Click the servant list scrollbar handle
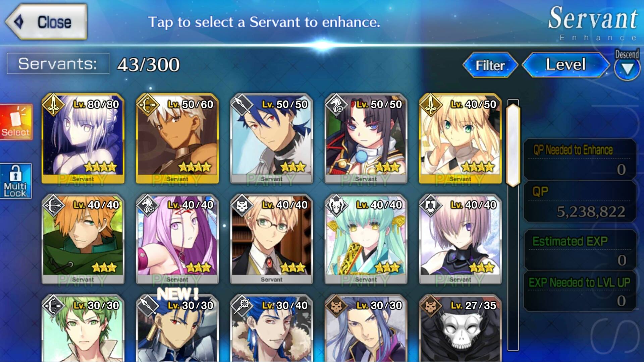 (x=513, y=145)
